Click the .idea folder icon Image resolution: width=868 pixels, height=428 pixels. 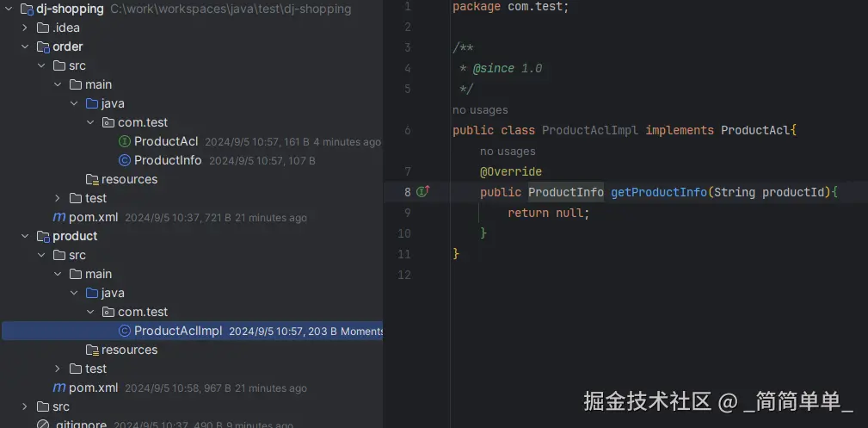(43, 28)
